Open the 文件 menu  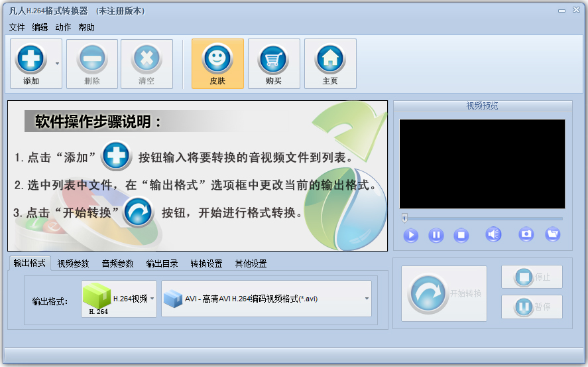[17, 27]
